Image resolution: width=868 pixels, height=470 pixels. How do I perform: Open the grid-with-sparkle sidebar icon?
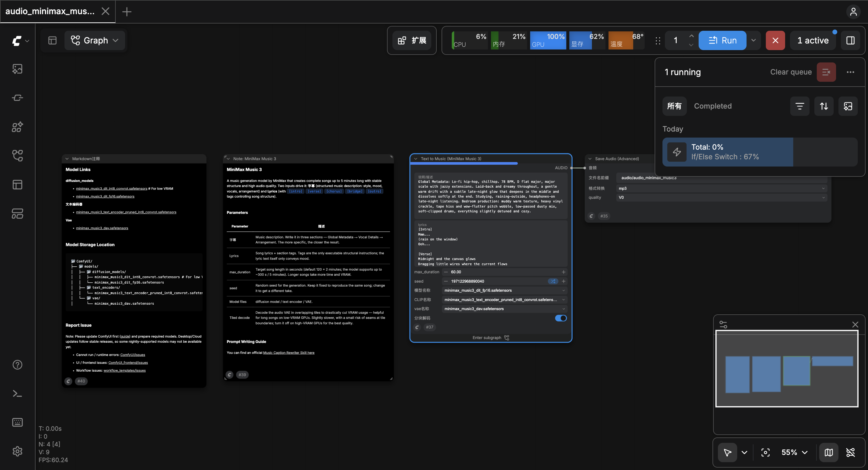[17, 127]
